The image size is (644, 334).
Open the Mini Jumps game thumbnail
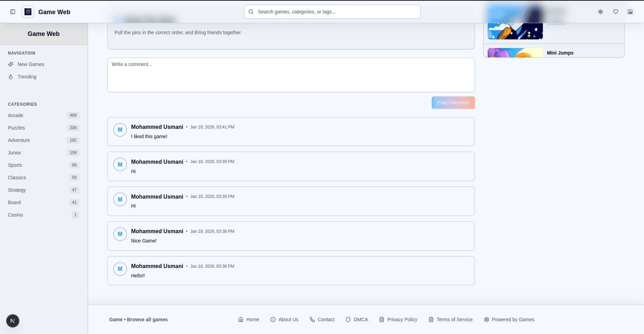(515, 53)
